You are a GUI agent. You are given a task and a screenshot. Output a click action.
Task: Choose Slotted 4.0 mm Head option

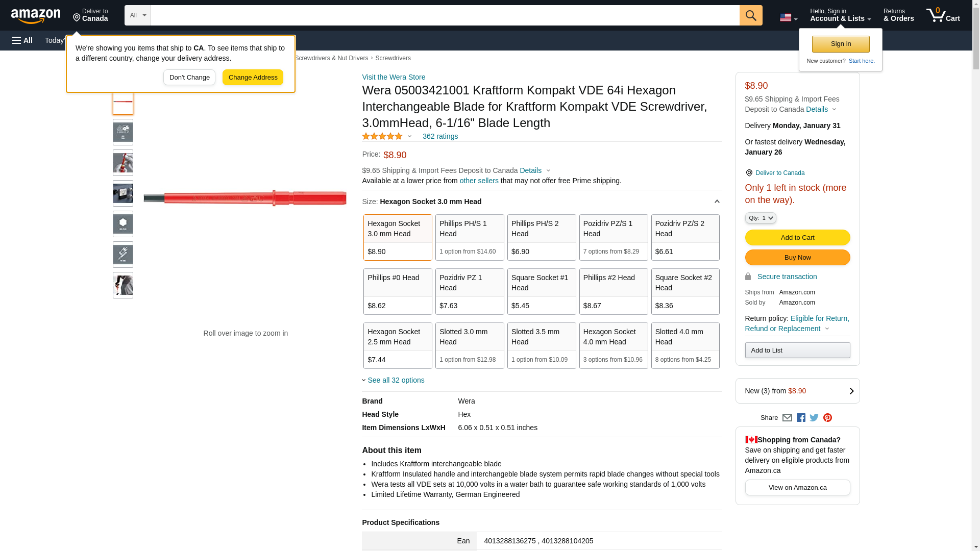coord(685,345)
